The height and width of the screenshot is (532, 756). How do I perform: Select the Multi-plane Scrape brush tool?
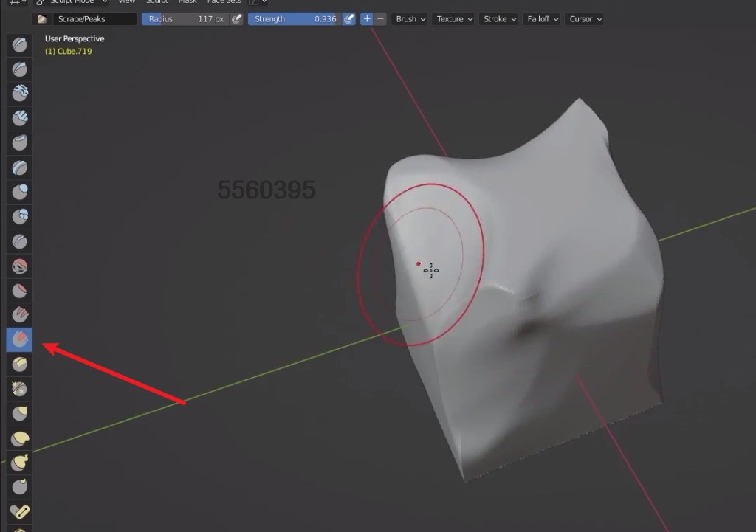[19, 365]
